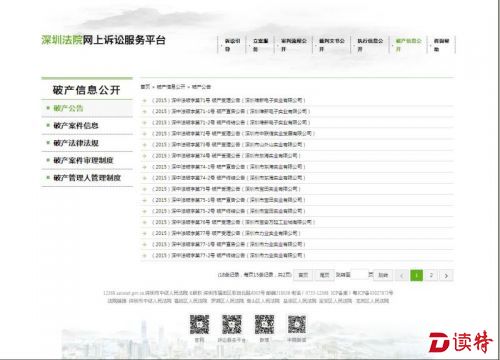Click the plus icon beside the first announcement
This screenshot has height=360, width=500.
tap(144, 100)
